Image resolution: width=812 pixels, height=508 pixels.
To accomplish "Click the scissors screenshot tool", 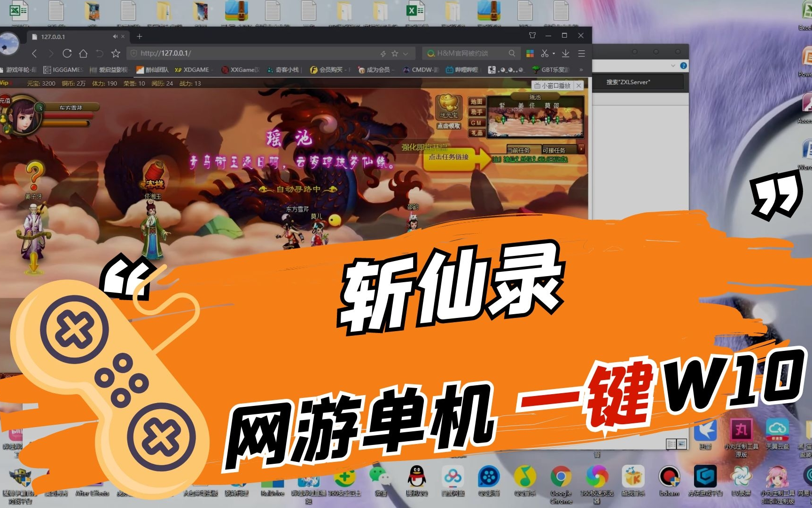I will pyautogui.click(x=545, y=54).
